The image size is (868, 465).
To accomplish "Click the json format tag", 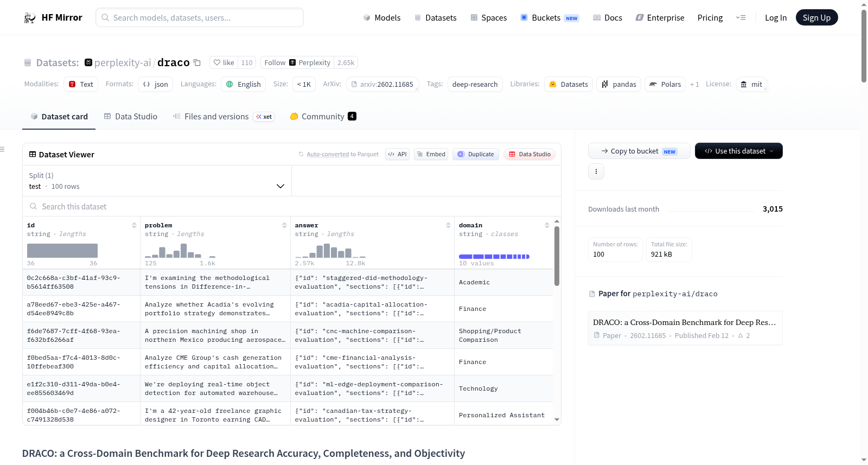I will (x=156, y=84).
